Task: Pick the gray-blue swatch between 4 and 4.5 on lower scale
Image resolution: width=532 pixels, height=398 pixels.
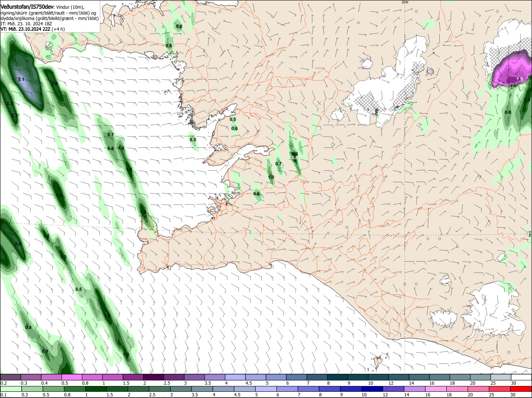Action: 224,389
